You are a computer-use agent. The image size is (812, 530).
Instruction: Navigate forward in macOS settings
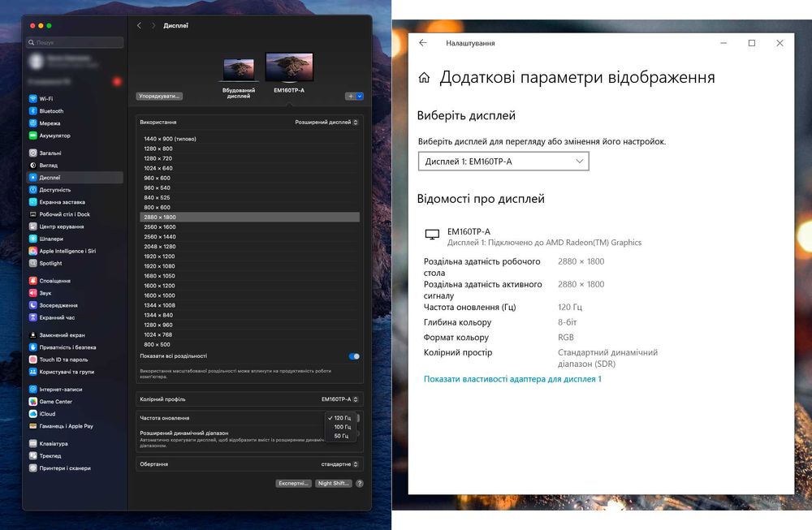[153, 25]
